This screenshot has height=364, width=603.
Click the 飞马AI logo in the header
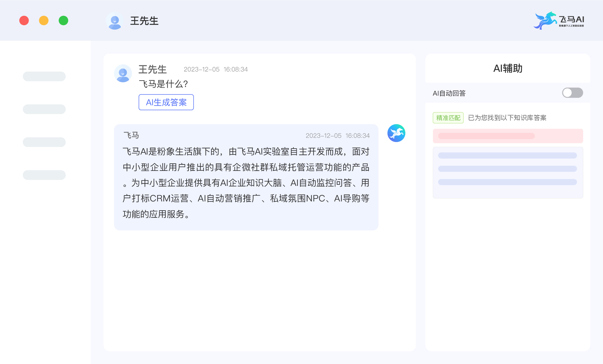(559, 21)
